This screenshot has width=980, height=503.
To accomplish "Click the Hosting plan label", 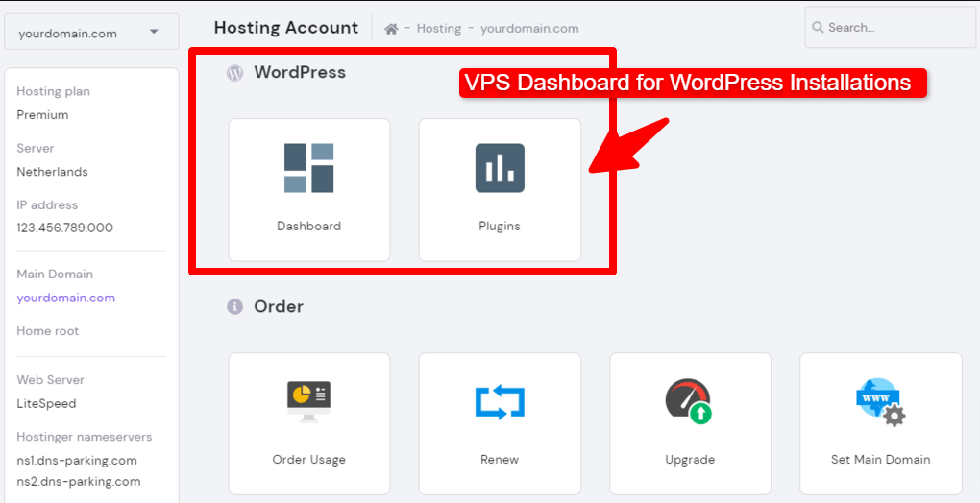I will point(53,92).
